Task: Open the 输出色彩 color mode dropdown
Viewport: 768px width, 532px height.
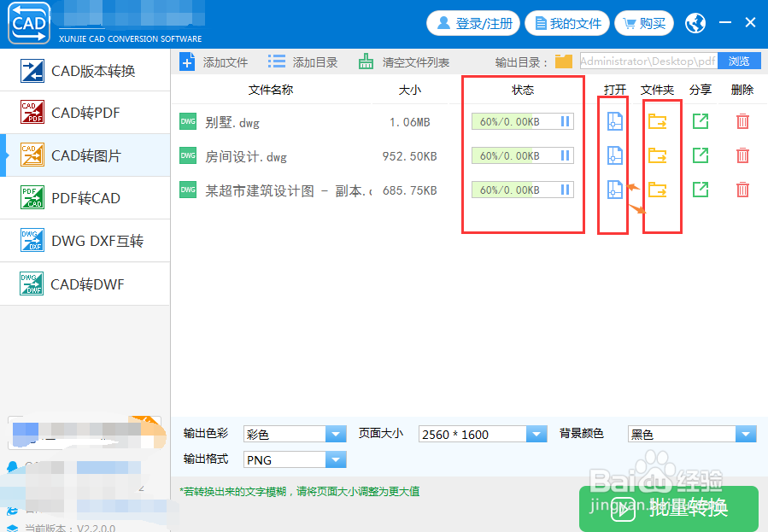Action: click(336, 433)
